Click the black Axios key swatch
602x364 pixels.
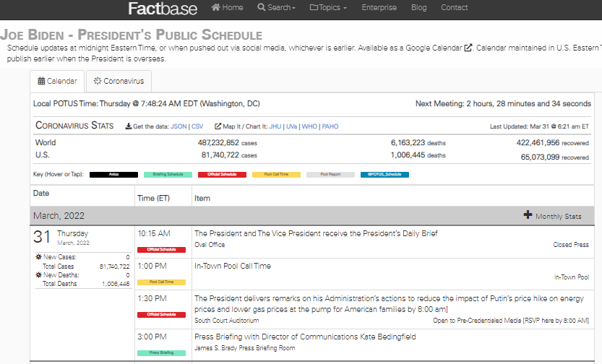coord(113,175)
